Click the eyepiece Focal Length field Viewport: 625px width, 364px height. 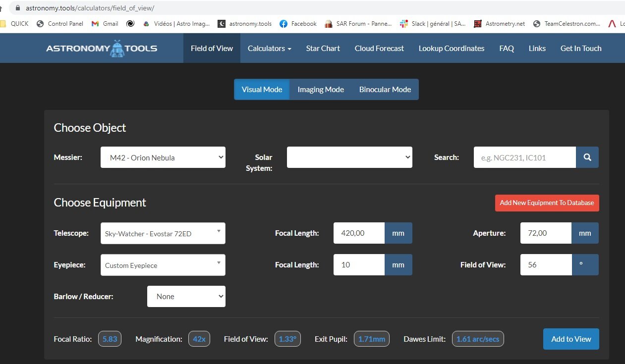pyautogui.click(x=359, y=265)
